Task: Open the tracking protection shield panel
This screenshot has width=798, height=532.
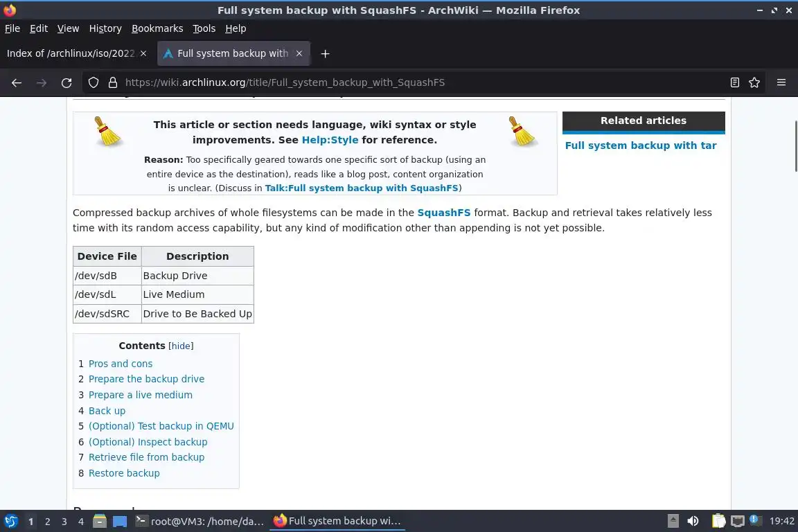Action: pyautogui.click(x=93, y=82)
